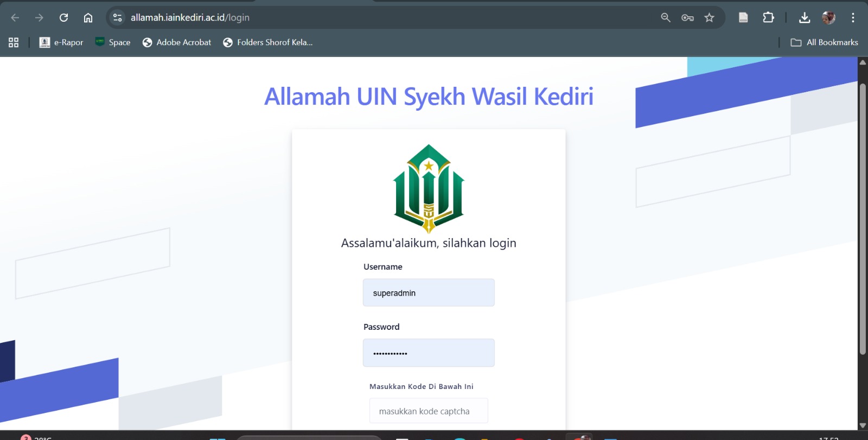Screen dimensions: 868x440
Task: Focus the Password input field
Action: tap(429, 353)
